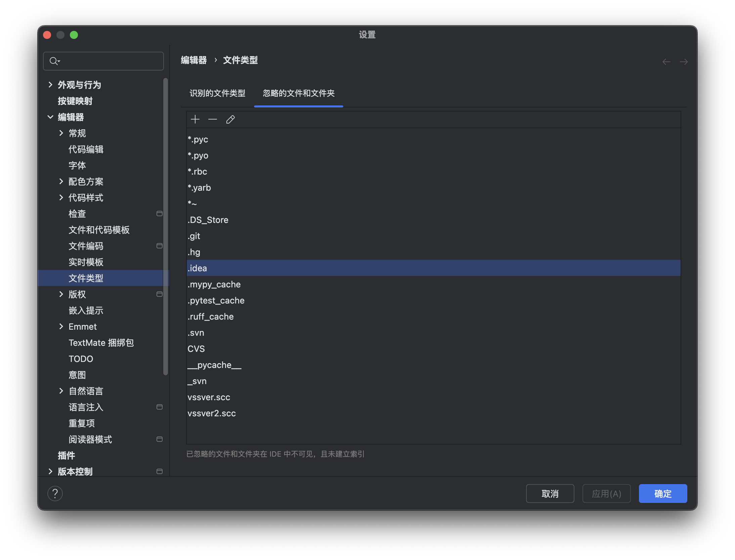Click the 取消 button

550,494
